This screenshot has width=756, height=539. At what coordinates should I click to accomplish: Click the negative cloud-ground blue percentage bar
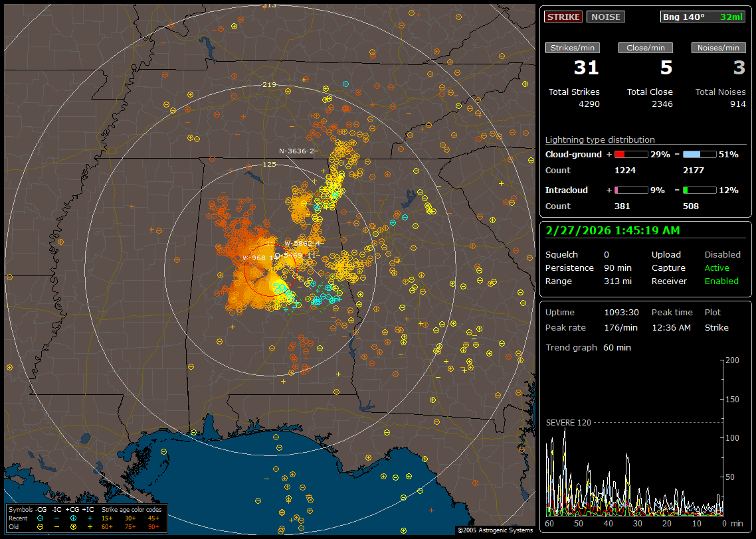pyautogui.click(x=700, y=154)
